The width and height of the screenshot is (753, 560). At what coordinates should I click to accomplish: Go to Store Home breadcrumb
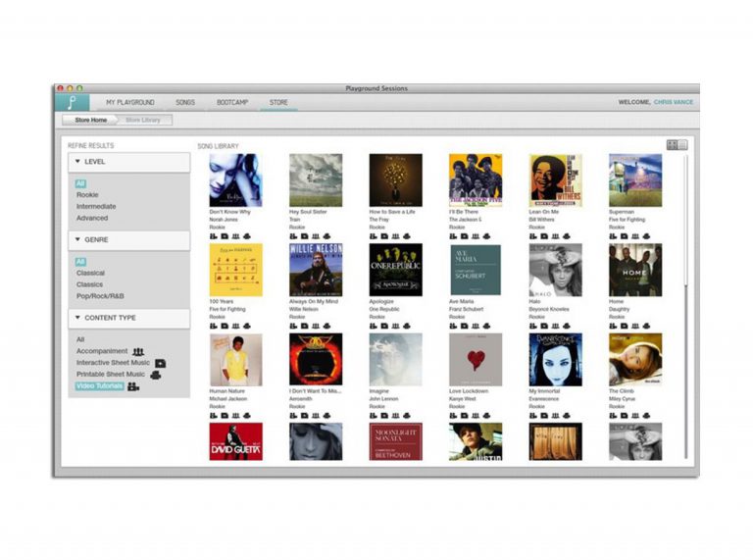point(91,120)
